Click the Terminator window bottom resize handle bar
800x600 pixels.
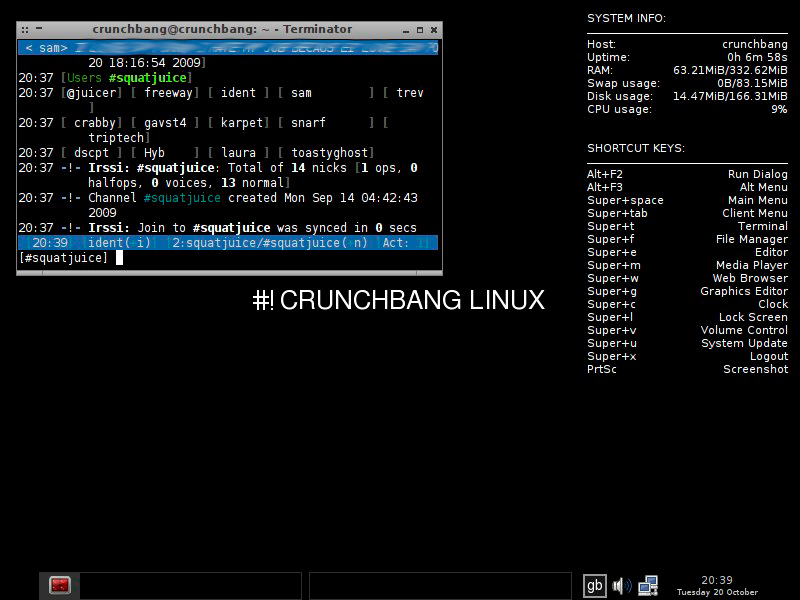230,273
